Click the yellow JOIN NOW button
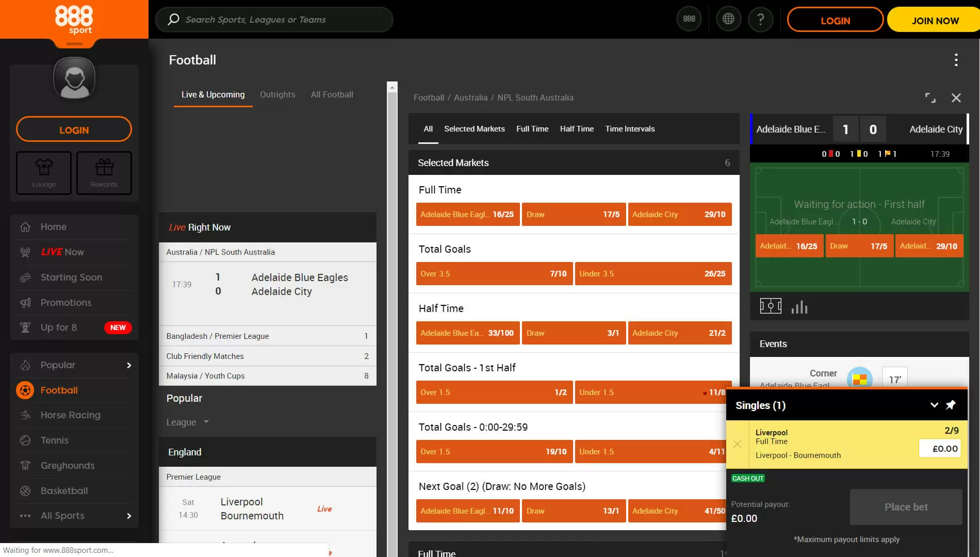Viewport: 980px width, 557px height. coord(935,20)
